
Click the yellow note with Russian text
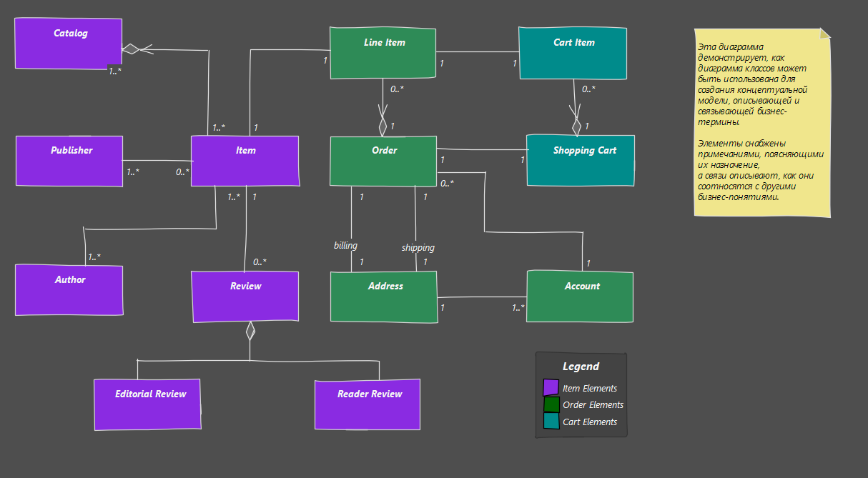click(x=761, y=121)
